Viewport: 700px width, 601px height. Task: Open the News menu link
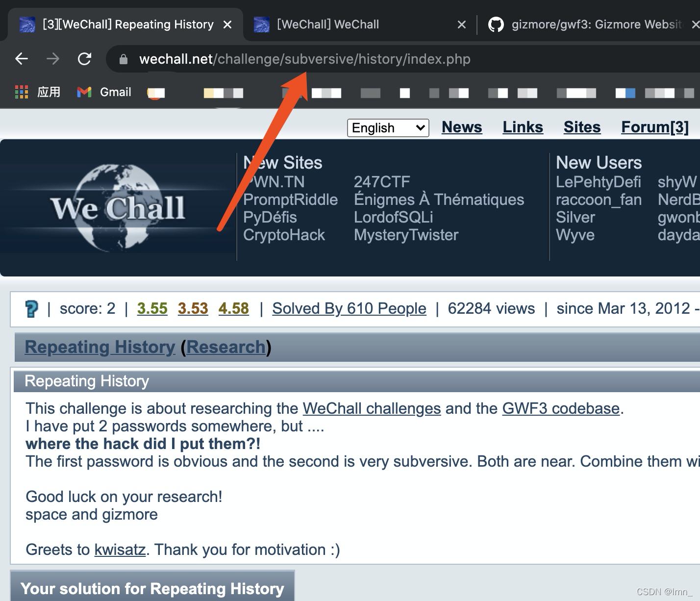[462, 127]
